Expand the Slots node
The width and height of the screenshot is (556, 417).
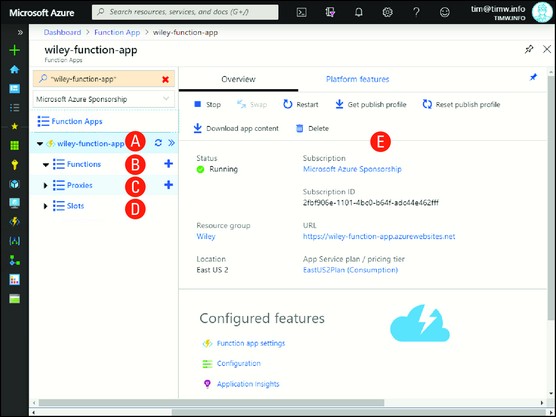coord(45,206)
